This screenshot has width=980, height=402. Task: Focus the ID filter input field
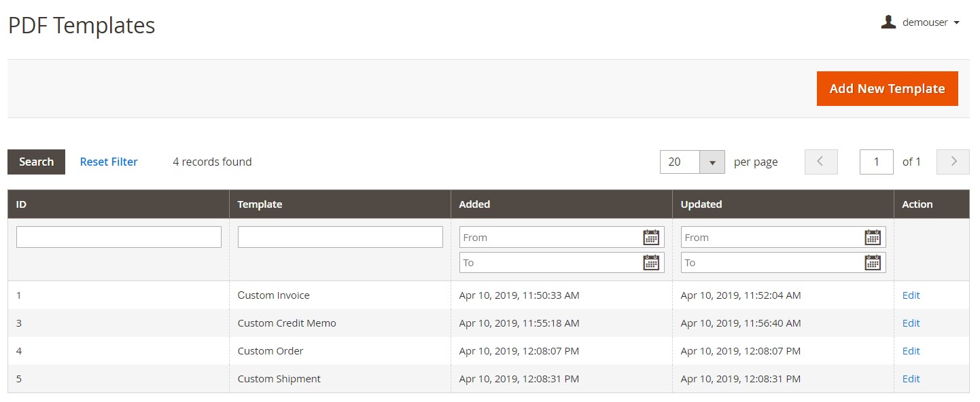(x=119, y=237)
